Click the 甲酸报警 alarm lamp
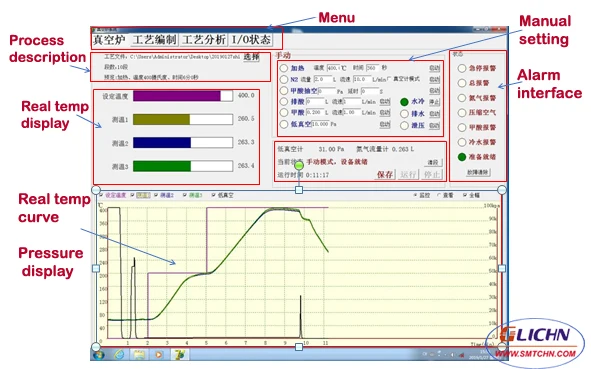Screen dimensions: 591x369 click(x=462, y=127)
